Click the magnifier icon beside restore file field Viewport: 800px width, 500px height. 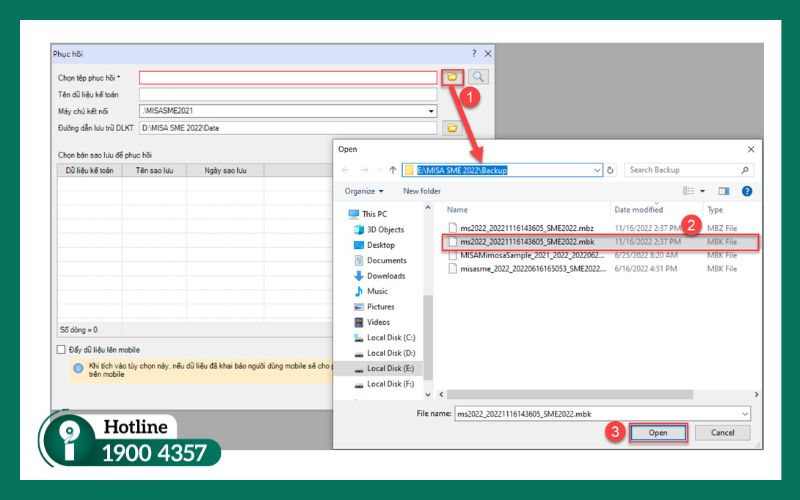point(479,77)
